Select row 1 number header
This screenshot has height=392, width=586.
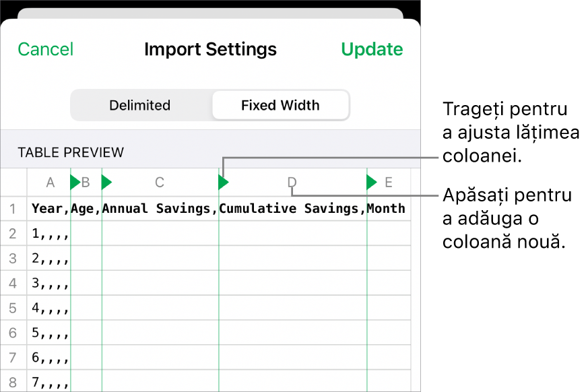[x=12, y=209]
